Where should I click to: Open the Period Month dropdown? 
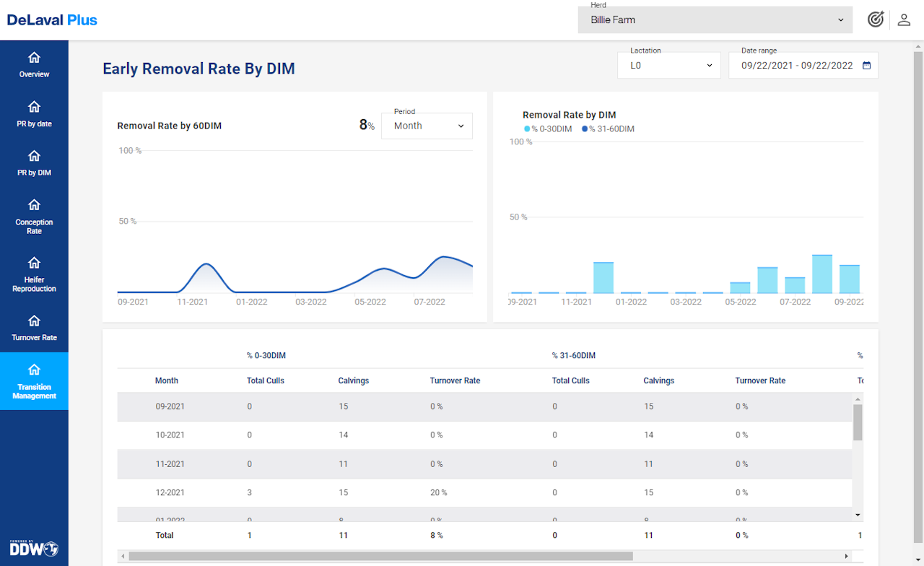pyautogui.click(x=427, y=126)
